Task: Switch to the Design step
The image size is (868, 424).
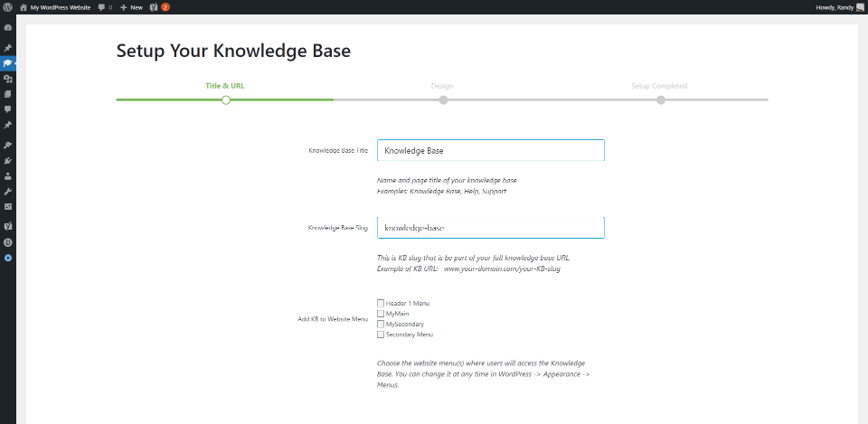Action: [443, 99]
